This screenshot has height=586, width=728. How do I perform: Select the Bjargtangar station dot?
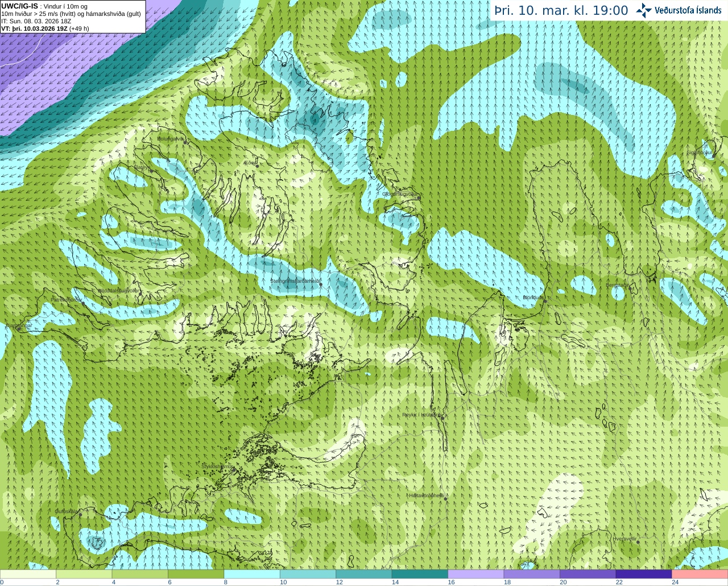coord(19,328)
